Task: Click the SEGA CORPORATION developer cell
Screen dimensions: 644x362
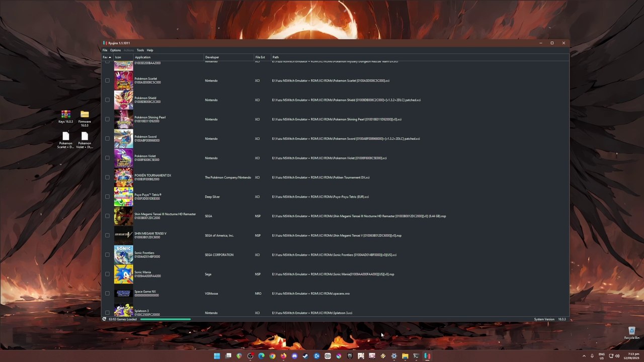Action: pyautogui.click(x=219, y=255)
